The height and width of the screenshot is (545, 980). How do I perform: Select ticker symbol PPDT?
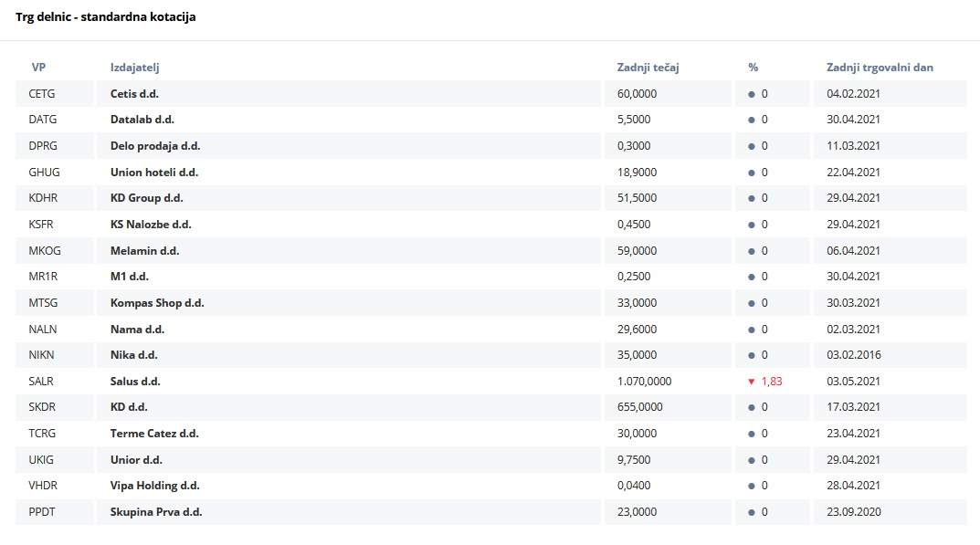[x=42, y=512]
